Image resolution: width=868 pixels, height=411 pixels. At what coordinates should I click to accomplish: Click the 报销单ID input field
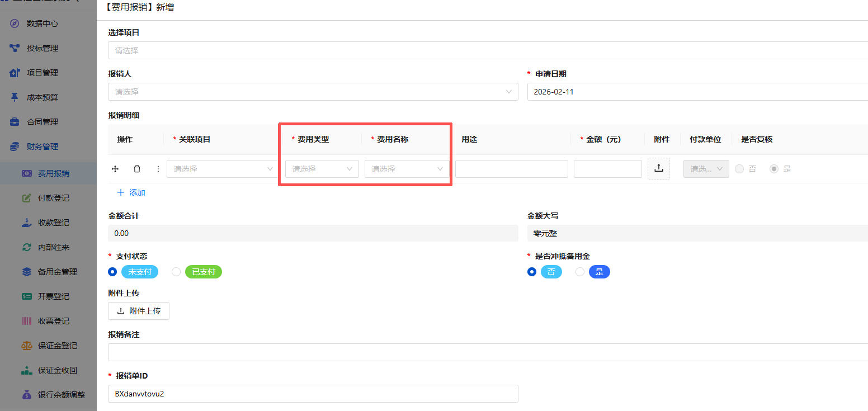(x=313, y=394)
